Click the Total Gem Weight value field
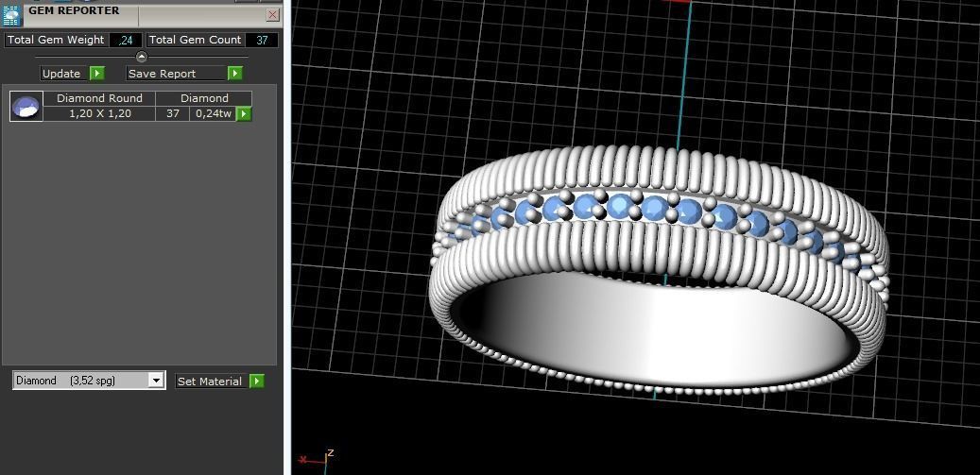This screenshot has width=980, height=475. [x=126, y=40]
